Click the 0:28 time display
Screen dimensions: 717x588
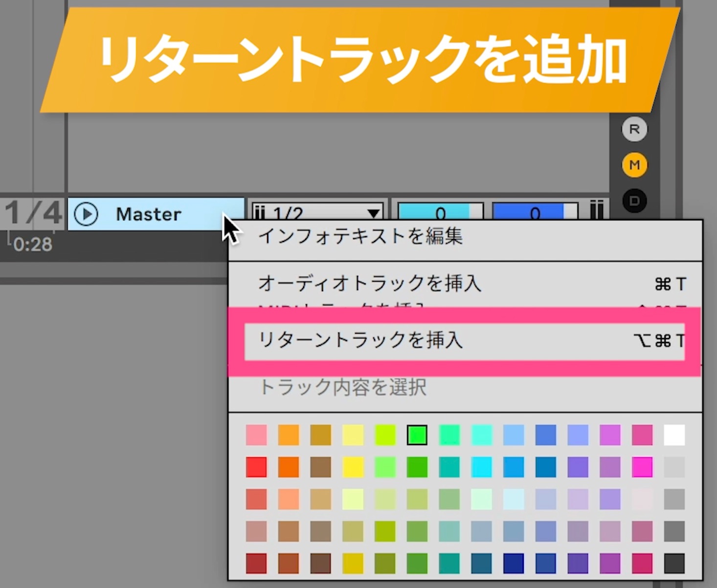(x=32, y=244)
